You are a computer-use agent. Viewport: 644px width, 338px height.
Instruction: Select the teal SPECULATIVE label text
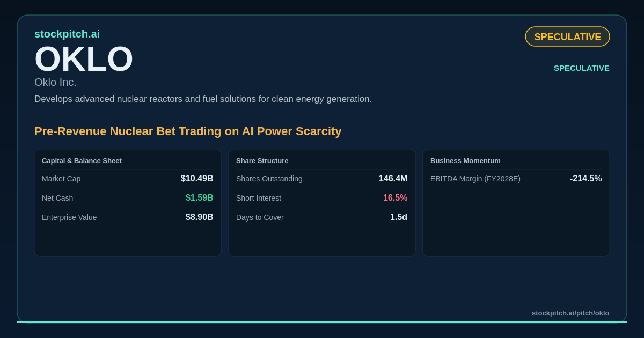pyautogui.click(x=582, y=68)
